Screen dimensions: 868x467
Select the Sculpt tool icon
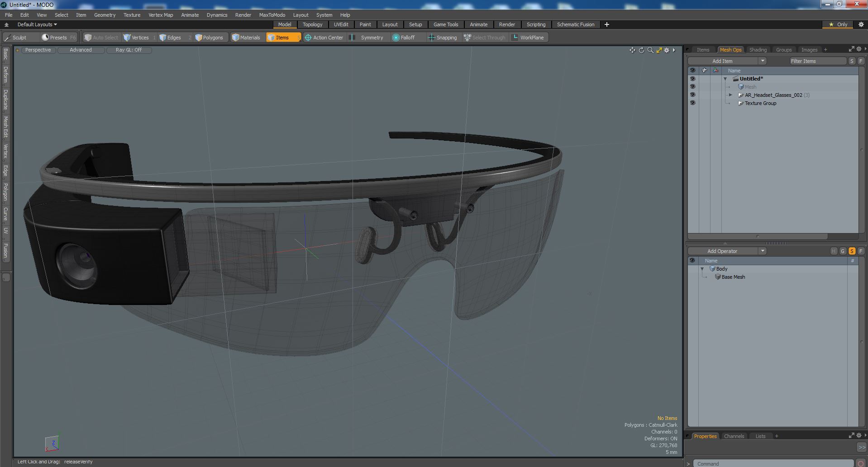[7, 38]
